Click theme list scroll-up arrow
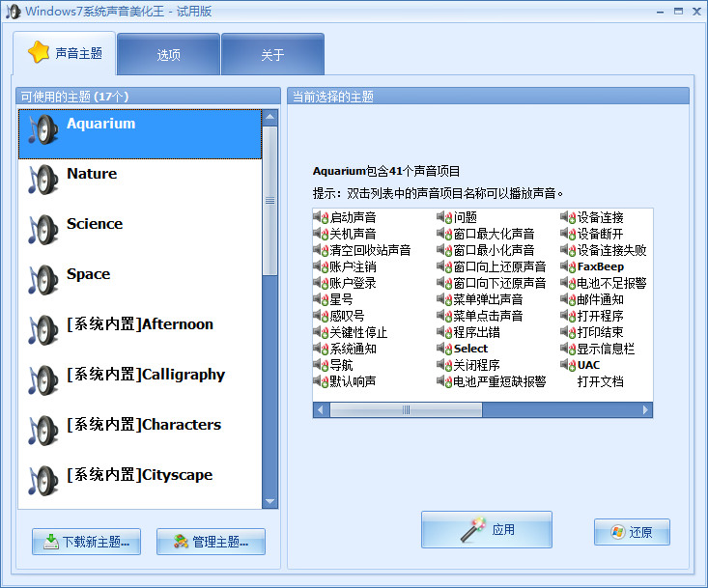Viewport: 708px width, 588px height. (x=270, y=118)
